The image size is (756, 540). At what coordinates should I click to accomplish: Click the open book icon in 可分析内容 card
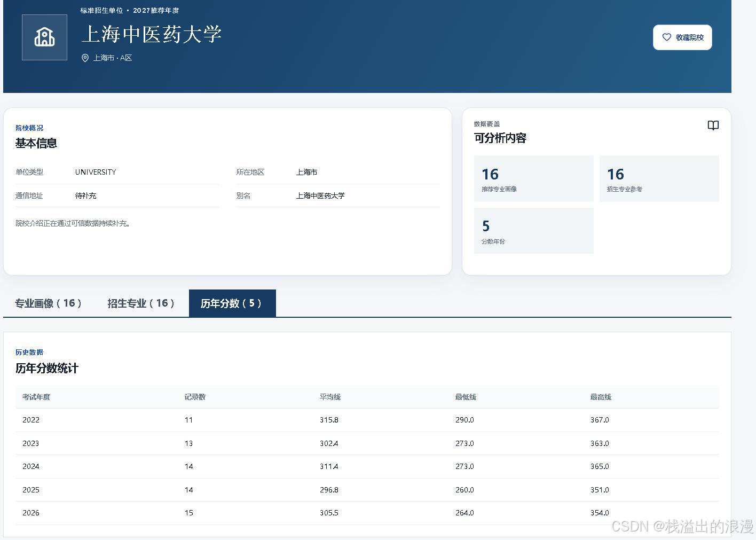click(x=713, y=126)
